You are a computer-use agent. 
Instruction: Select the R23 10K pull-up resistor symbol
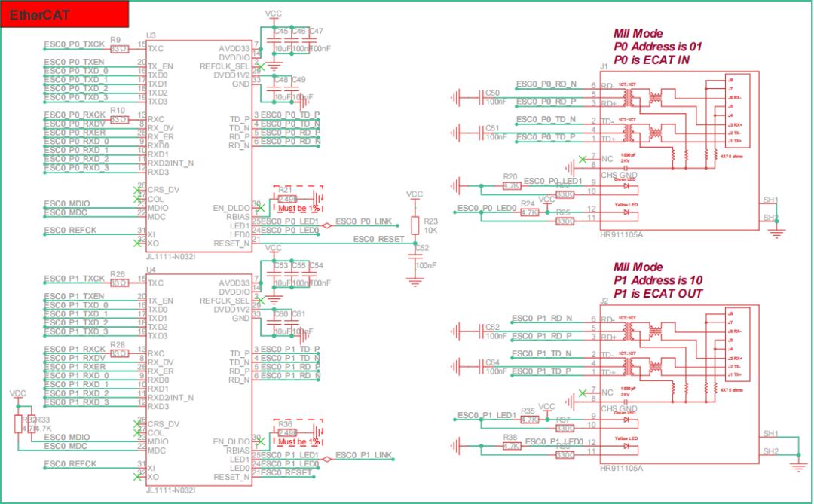[x=415, y=226]
